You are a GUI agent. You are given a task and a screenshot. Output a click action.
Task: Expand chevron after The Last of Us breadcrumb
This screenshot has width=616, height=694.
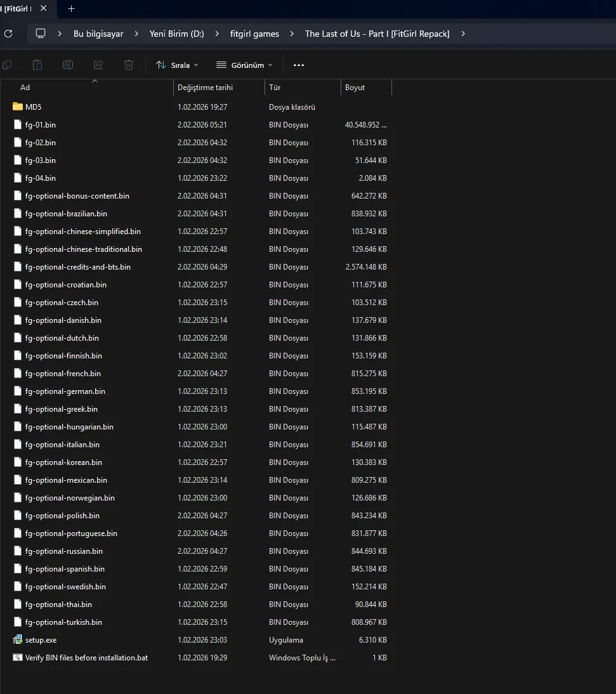pyautogui.click(x=463, y=34)
